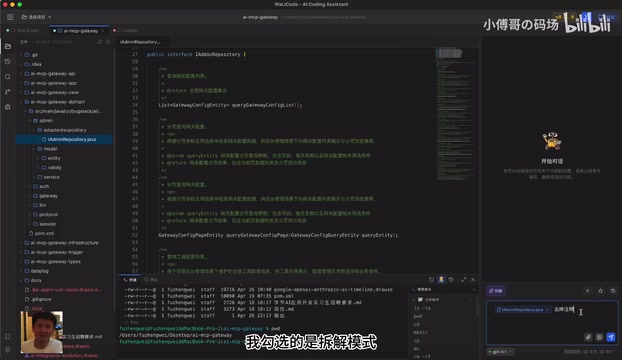Click star icon in chat panel

601,291
